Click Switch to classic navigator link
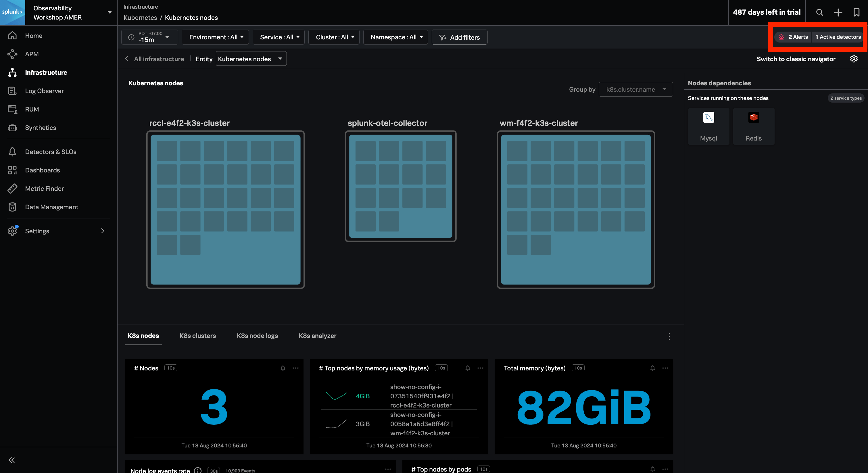Image resolution: width=868 pixels, height=473 pixels. pyautogui.click(x=796, y=59)
